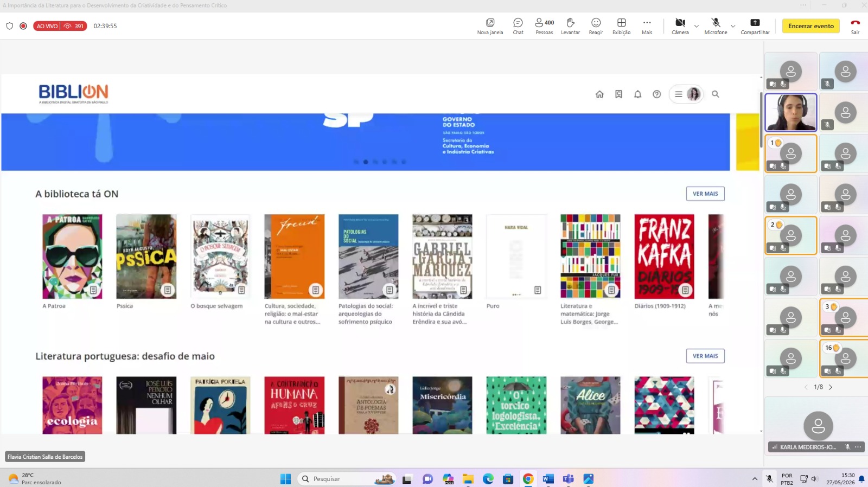Click 'Patologias do social' title link
The height and width of the screenshot is (487, 868).
pyautogui.click(x=366, y=314)
